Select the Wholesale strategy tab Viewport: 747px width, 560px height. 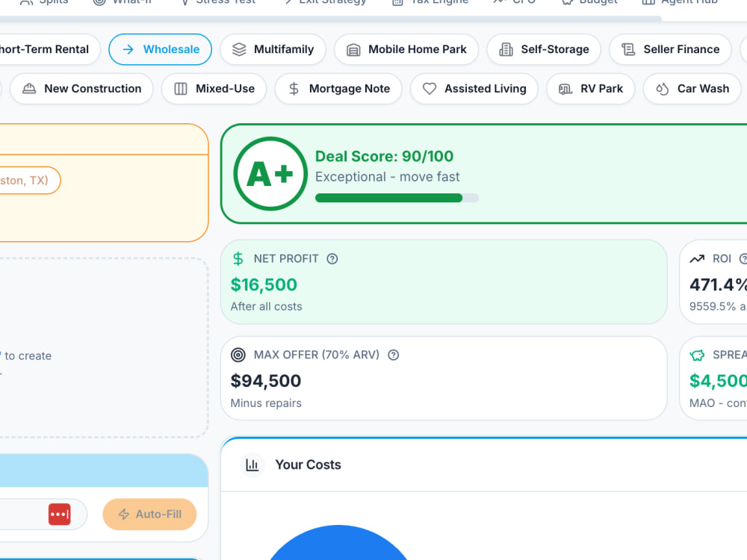(x=160, y=49)
